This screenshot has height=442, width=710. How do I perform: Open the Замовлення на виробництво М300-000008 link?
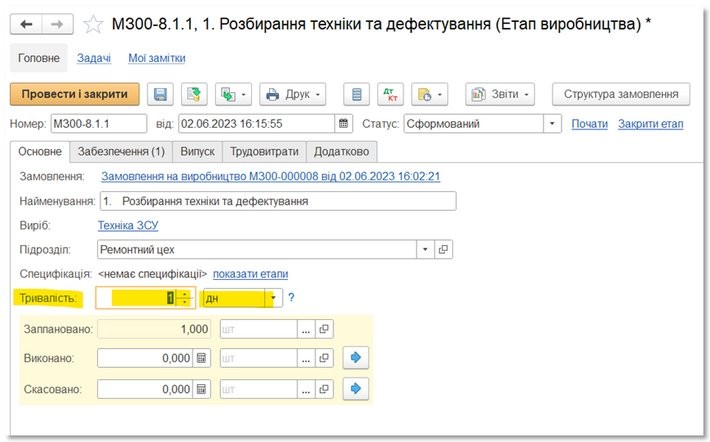coord(270,176)
